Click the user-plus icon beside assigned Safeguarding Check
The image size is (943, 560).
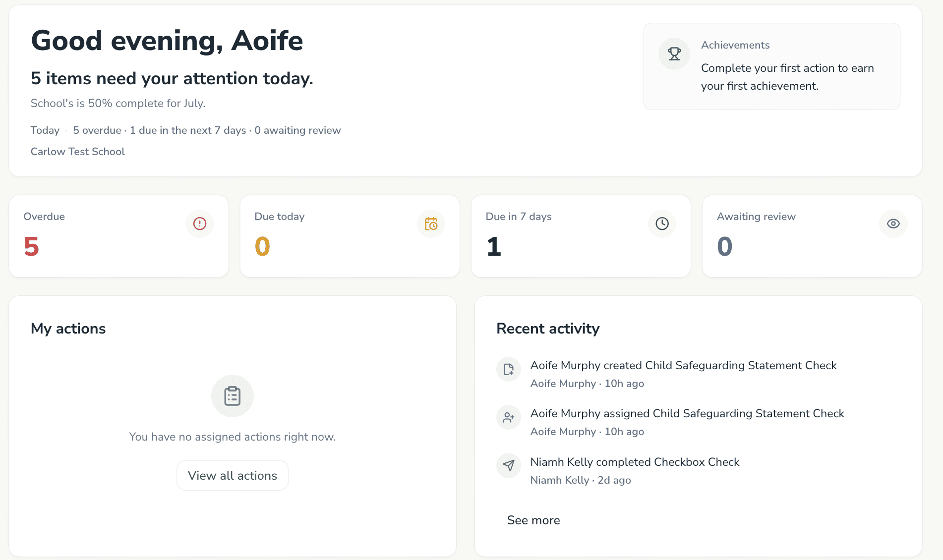point(509,417)
